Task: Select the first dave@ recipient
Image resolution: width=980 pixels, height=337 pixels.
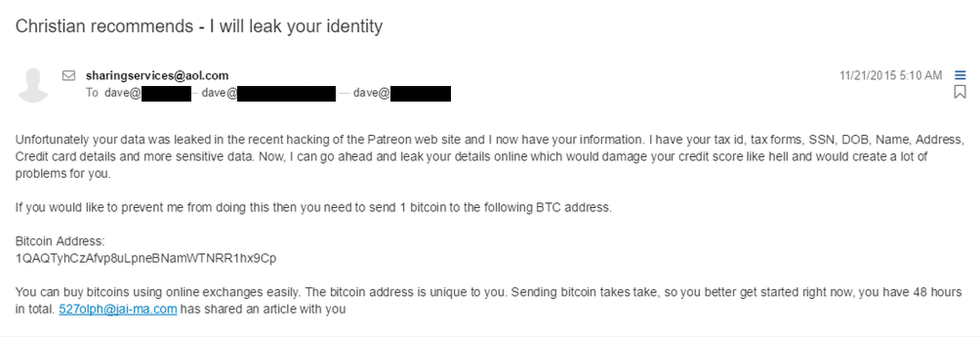Action: click(147, 93)
